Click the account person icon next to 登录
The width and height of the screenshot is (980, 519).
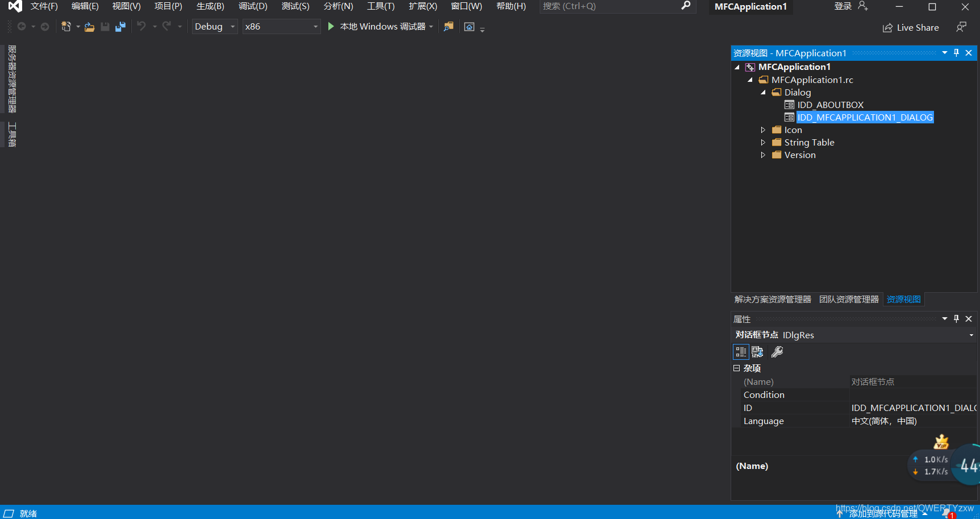coord(863,6)
